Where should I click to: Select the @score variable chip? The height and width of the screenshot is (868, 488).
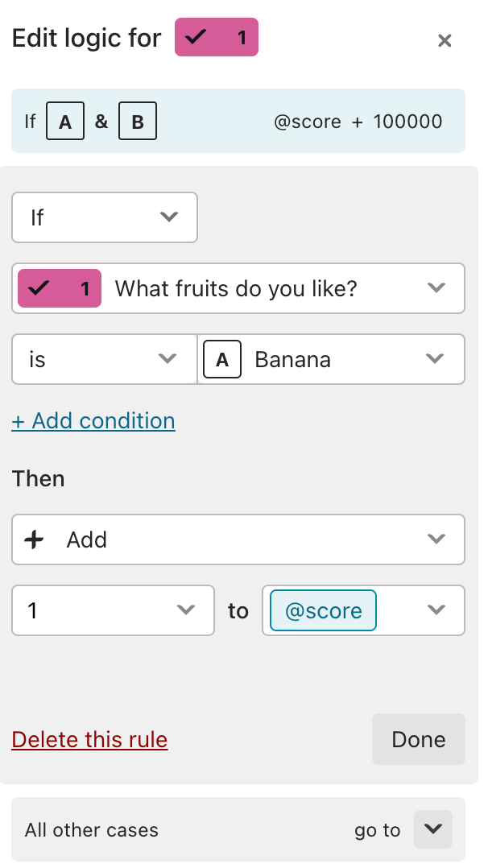click(324, 610)
